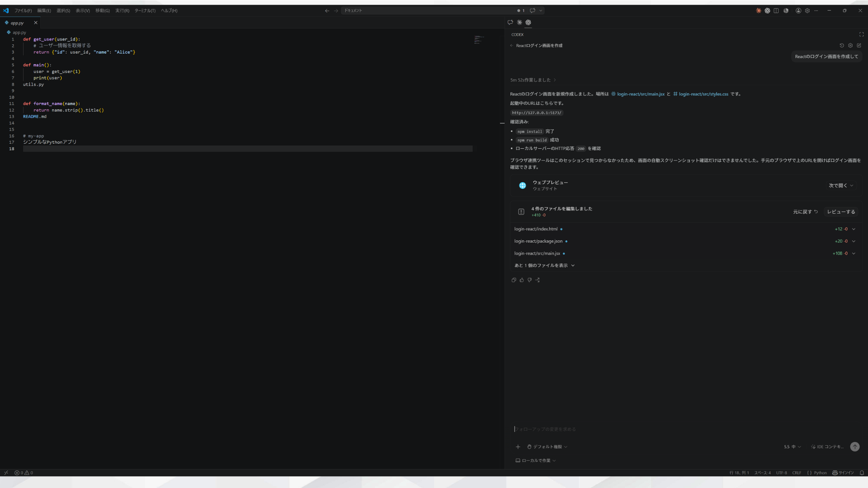This screenshot has width=868, height=488.
Task: Go back using the left arrow navigation button
Action: pyautogui.click(x=327, y=10)
